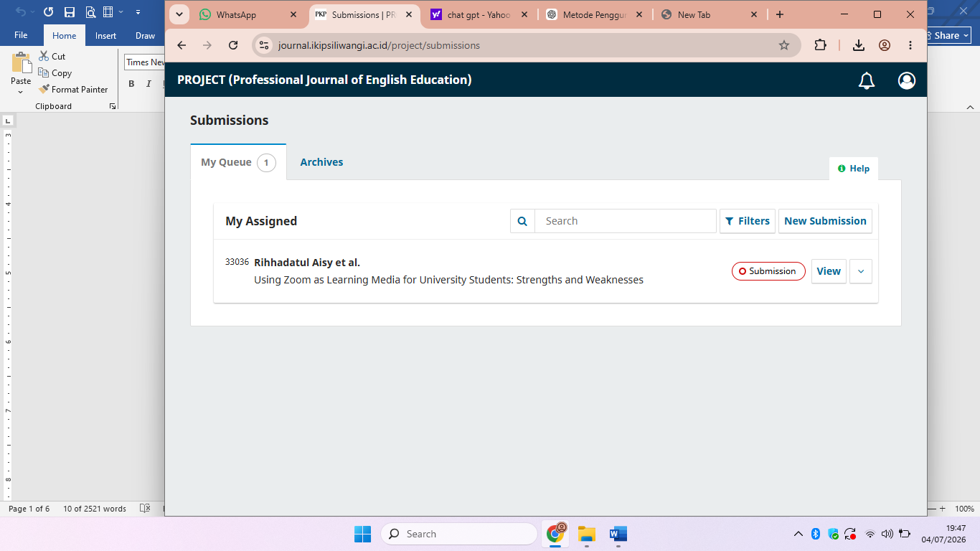Click the volume icon in system tray
The height and width of the screenshot is (551, 980).
pyautogui.click(x=887, y=534)
